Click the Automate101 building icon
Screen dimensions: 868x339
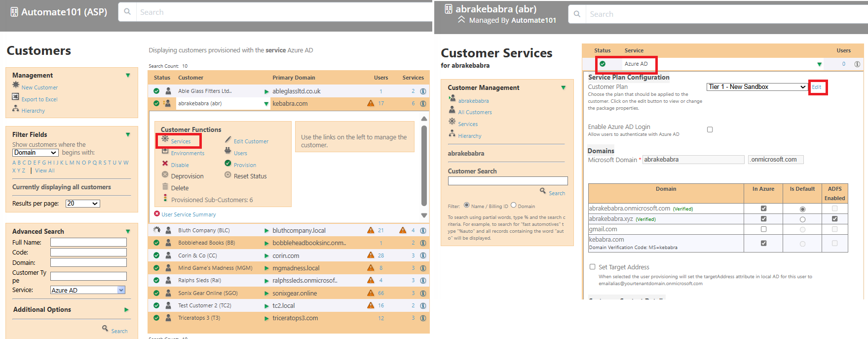(x=14, y=12)
